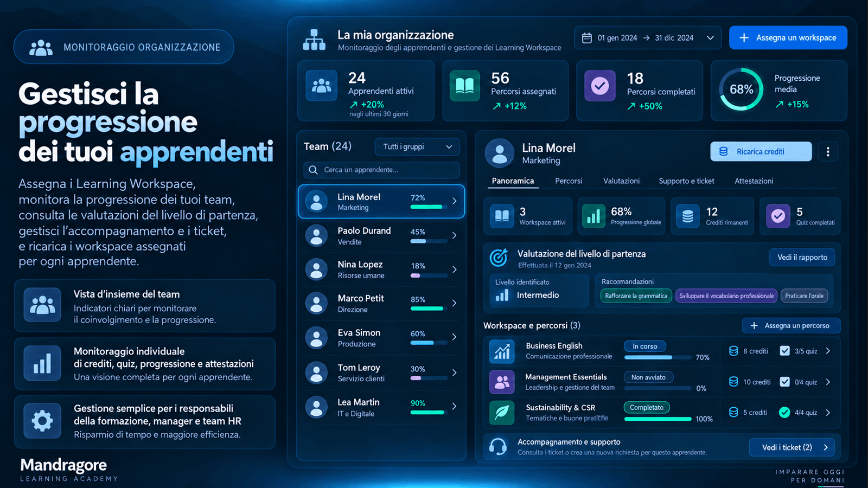Expand the Sustainability & CSR row chevron
Viewport: 868px width, 488px height.
828,413
